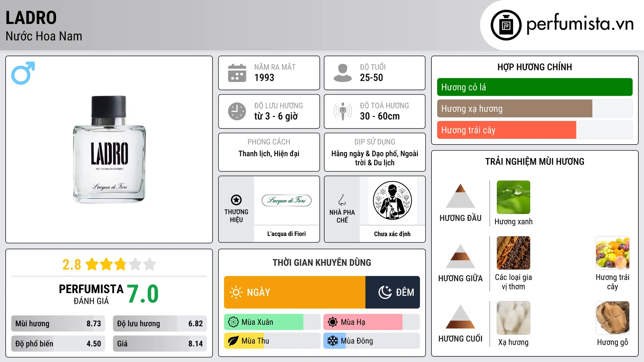Image resolution: width=644 pixels, height=362 pixels.
Task: Click the Độ lưu hương 6.82 score bar
Action: coord(160,324)
